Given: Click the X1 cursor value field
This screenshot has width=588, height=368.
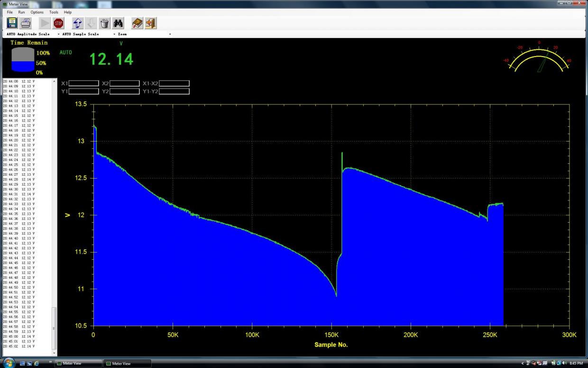Looking at the screenshot, I should (84, 84).
